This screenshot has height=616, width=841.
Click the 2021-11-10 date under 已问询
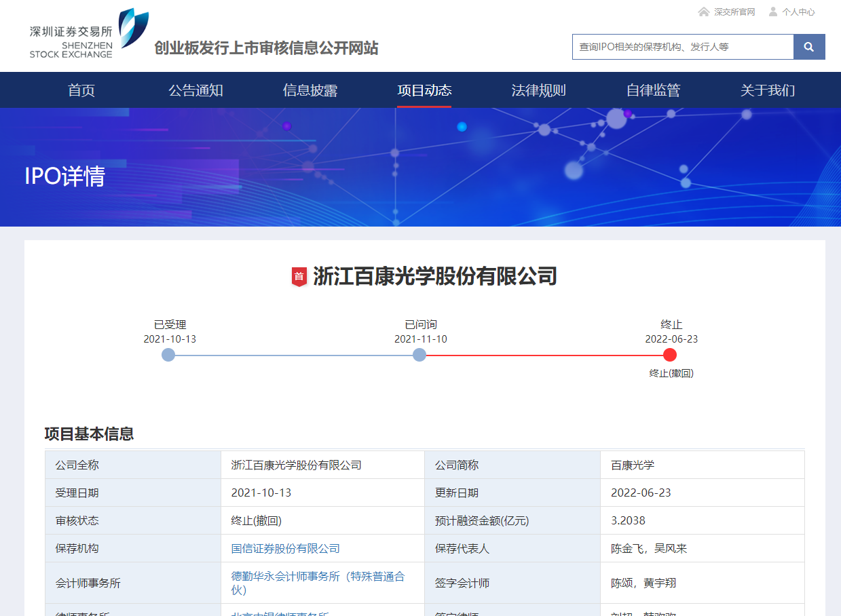pos(421,339)
